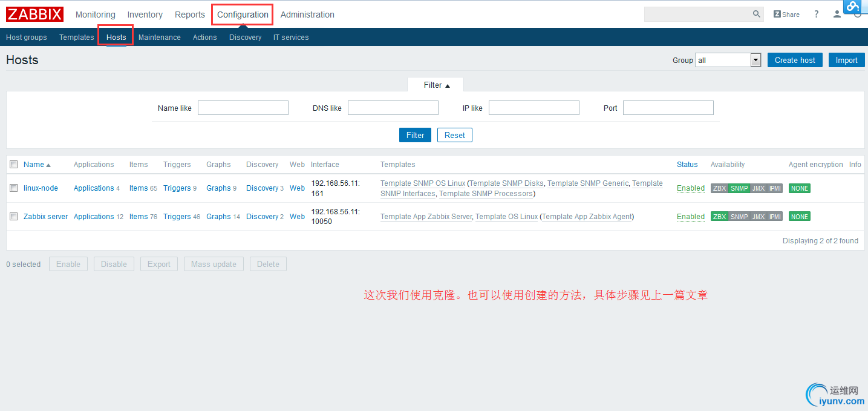This screenshot has width=868, height=411.
Task: Go to Templates submenu
Action: (77, 38)
